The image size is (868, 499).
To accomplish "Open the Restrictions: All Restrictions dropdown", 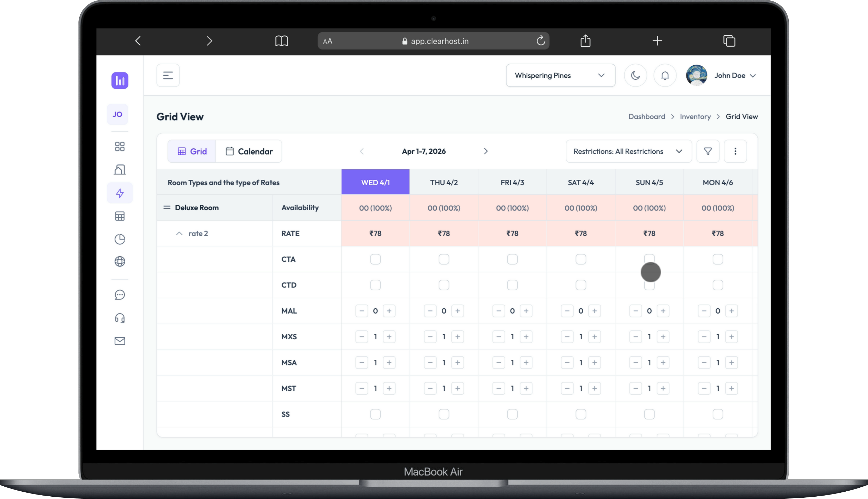I will [x=628, y=151].
